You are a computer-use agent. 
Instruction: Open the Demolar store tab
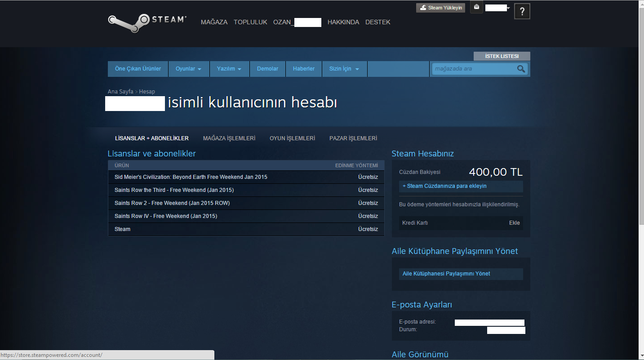[x=267, y=69]
